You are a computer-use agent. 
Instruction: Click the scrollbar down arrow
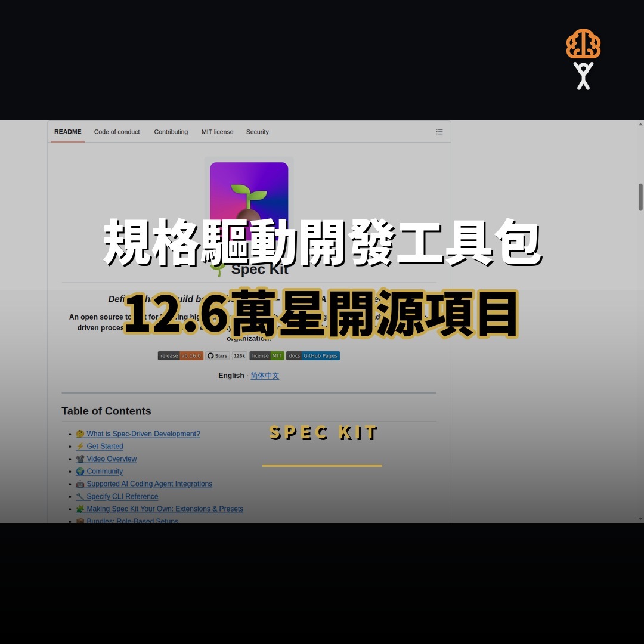click(640, 519)
